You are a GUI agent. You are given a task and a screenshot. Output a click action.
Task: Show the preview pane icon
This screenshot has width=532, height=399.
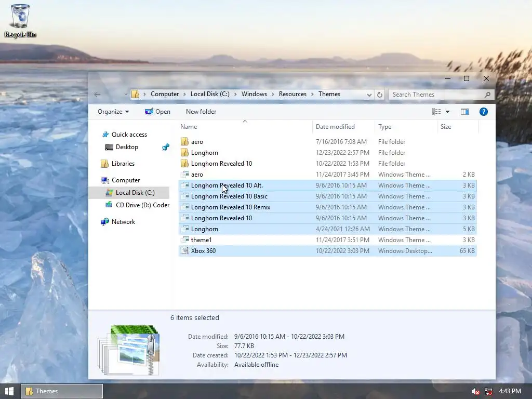coord(465,112)
